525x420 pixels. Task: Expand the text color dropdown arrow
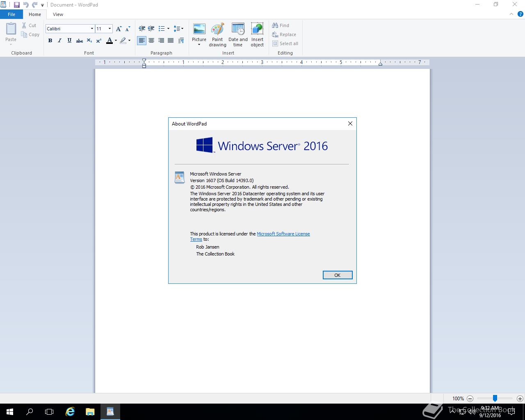(x=116, y=41)
